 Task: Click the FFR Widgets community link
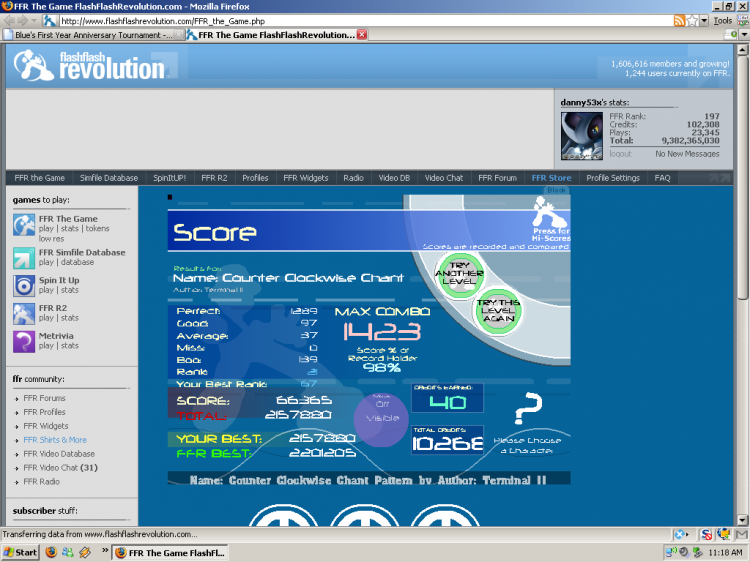[x=45, y=426]
